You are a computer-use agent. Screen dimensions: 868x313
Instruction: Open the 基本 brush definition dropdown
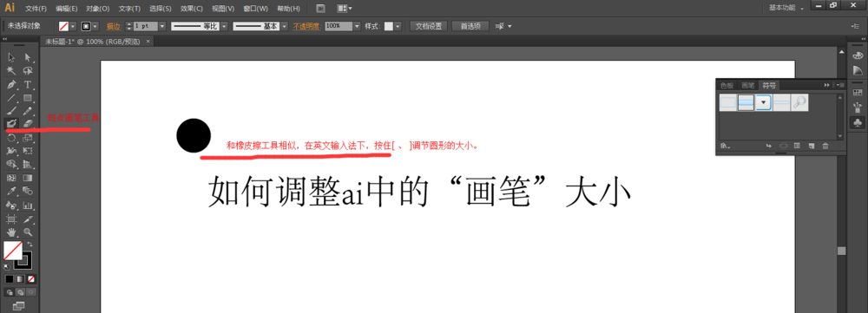pyautogui.click(x=285, y=26)
